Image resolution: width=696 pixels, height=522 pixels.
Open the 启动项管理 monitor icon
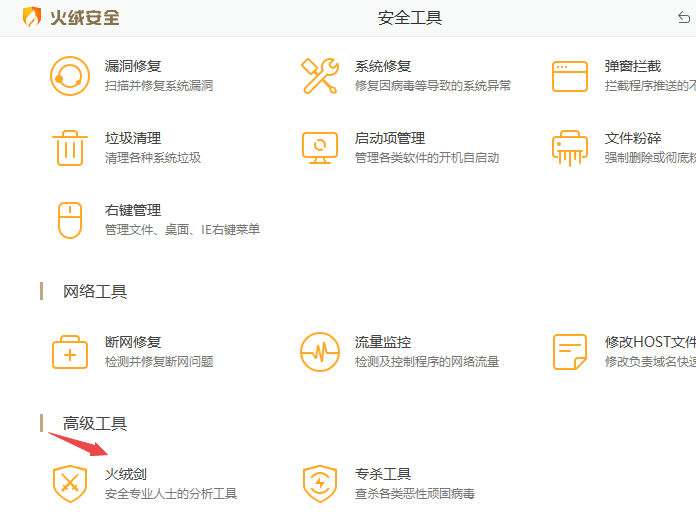(x=320, y=148)
